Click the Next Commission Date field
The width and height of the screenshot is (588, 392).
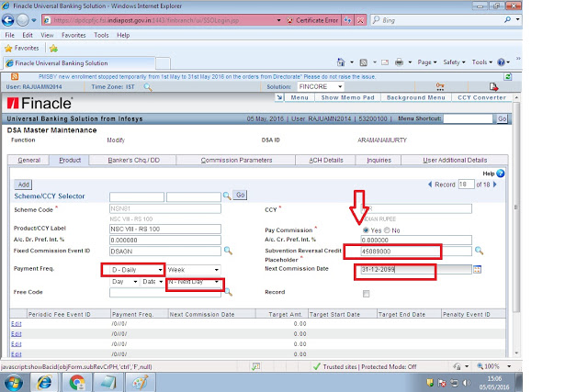pyautogui.click(x=416, y=269)
